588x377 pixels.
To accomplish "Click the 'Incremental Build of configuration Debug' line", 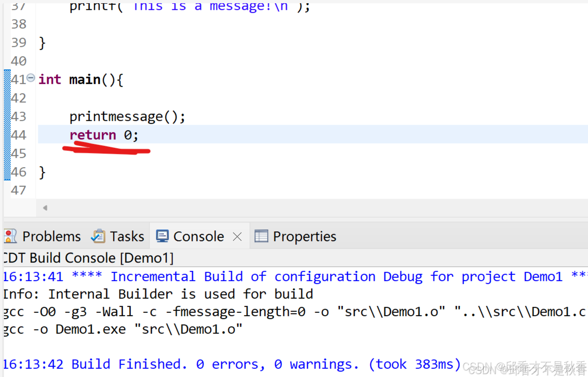I will point(295,277).
